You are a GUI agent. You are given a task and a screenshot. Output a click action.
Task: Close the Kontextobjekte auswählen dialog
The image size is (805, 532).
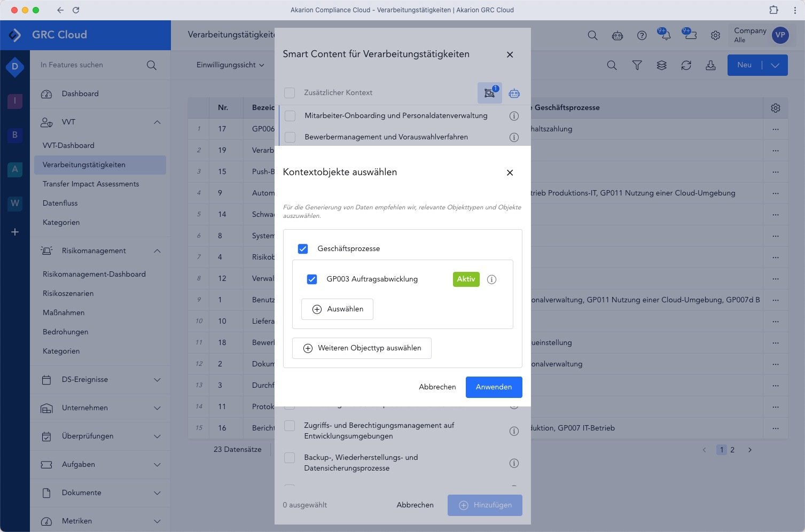(510, 173)
